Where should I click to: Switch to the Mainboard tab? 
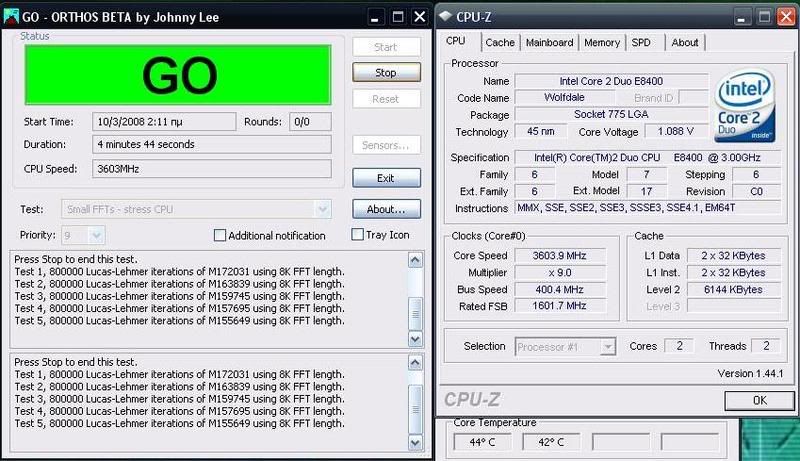549,42
